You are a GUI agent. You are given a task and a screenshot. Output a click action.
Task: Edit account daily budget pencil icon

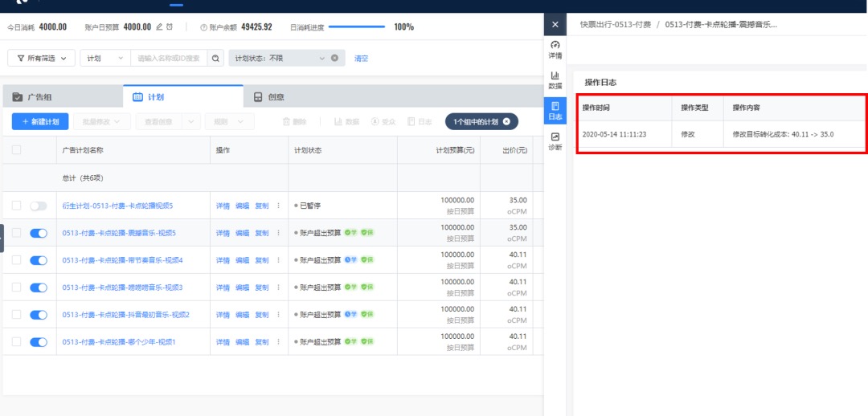[159, 27]
